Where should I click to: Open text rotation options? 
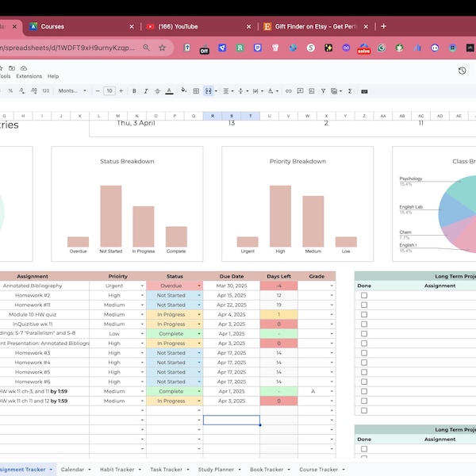pyautogui.click(x=273, y=91)
